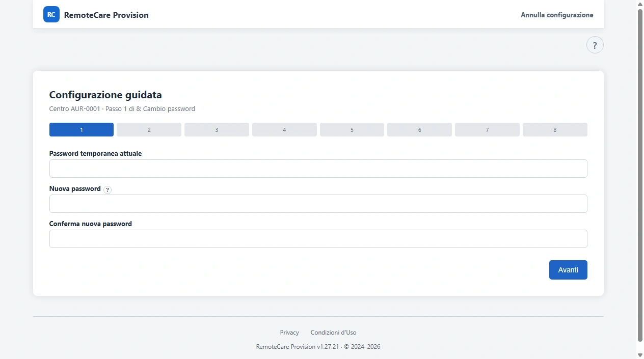Click the "Centro AUR-0001" step subtitle
Viewport: 644px width, 359px height.
[x=122, y=109]
